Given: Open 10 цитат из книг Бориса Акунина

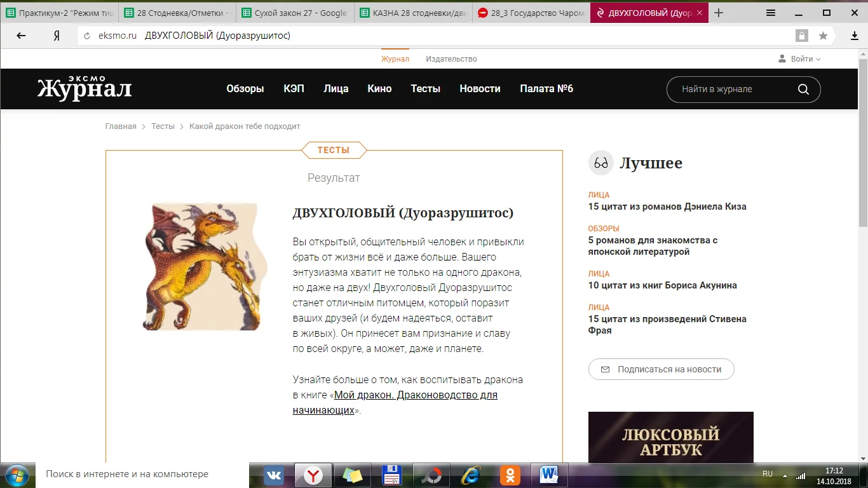Looking at the screenshot, I should 663,285.
